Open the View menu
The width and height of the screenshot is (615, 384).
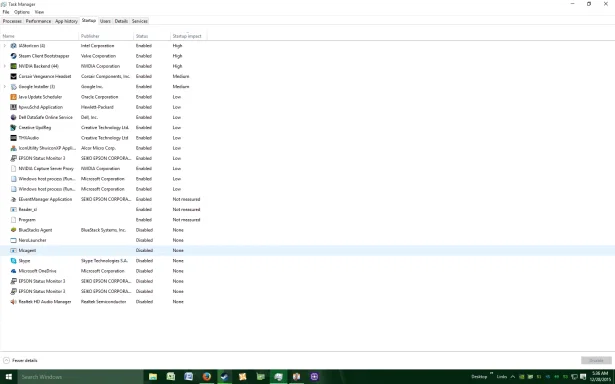click(39, 12)
